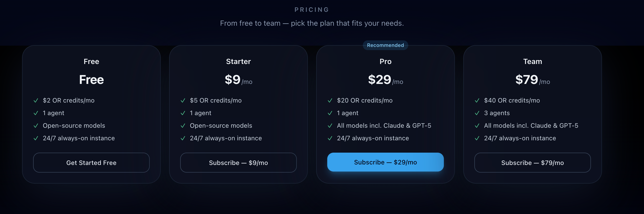The image size is (644, 214).
Task: Click checkmark next to $40 OR credits/mo
Action: click(x=477, y=100)
